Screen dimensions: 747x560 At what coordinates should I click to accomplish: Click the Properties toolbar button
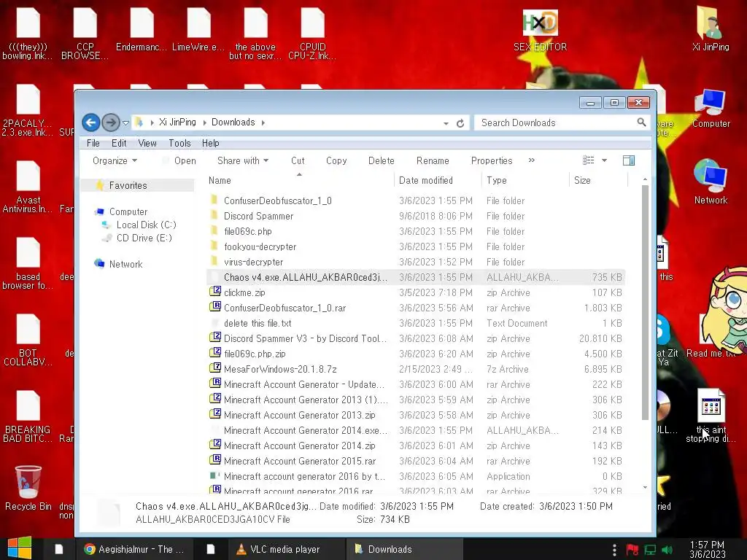point(492,161)
